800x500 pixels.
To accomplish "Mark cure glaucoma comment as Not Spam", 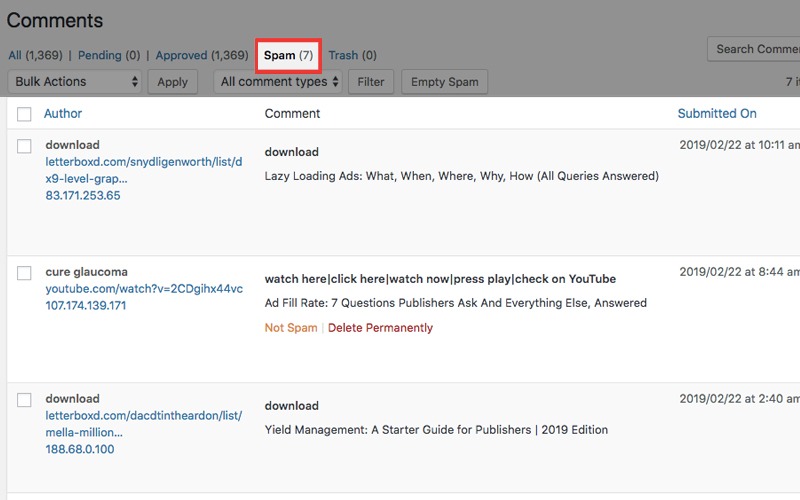I will (291, 328).
